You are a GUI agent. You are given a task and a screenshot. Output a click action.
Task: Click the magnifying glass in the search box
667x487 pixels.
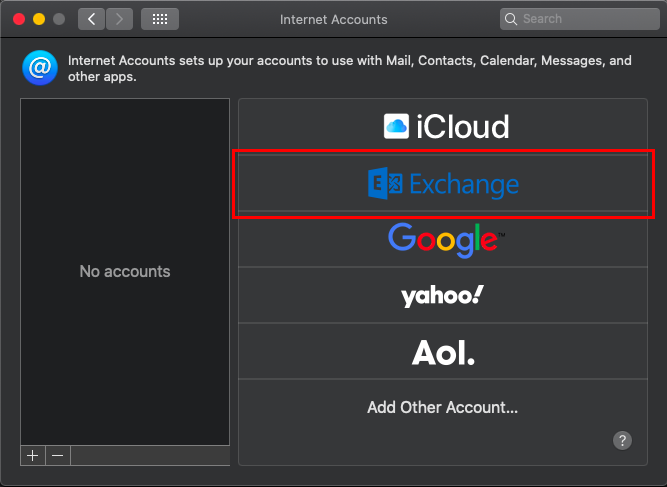[512, 19]
